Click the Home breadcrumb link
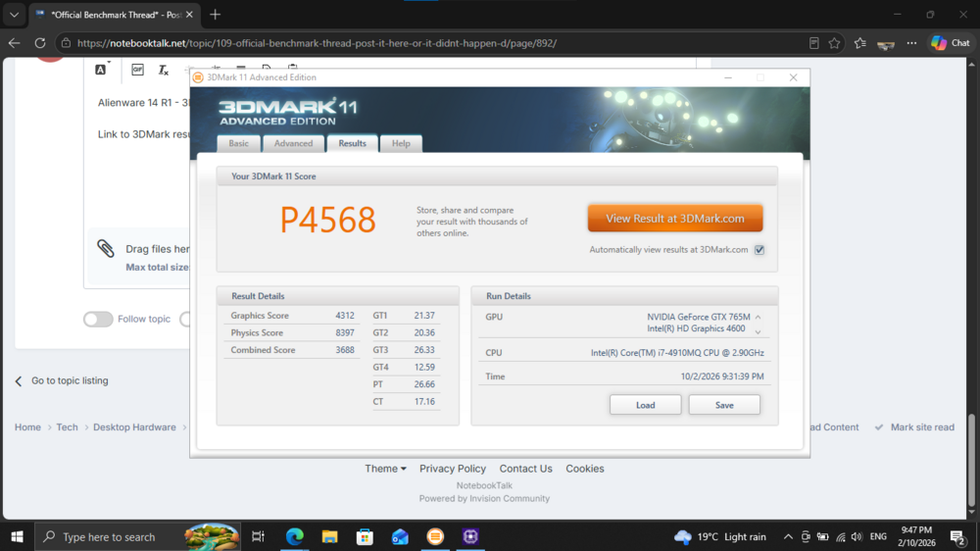Viewport: 980px width, 551px height. (27, 427)
